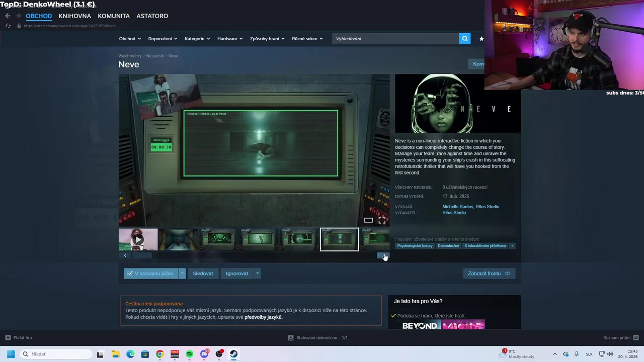644x362 pixels.
Task: Open Discord from the taskbar
Action: click(x=204, y=354)
